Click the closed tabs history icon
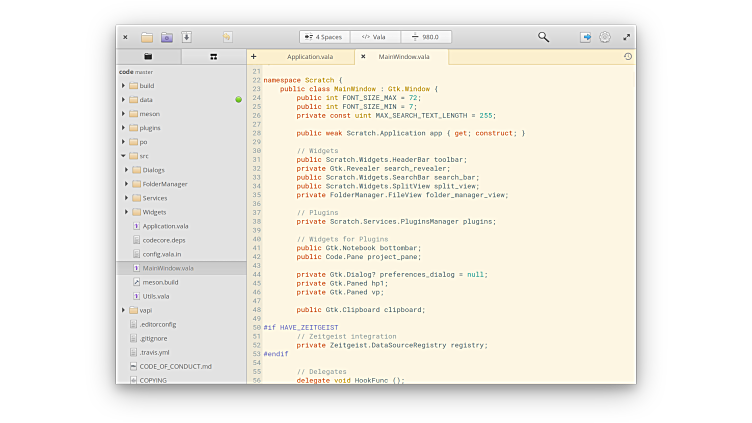This screenshot has height=423, width=752. tap(627, 57)
